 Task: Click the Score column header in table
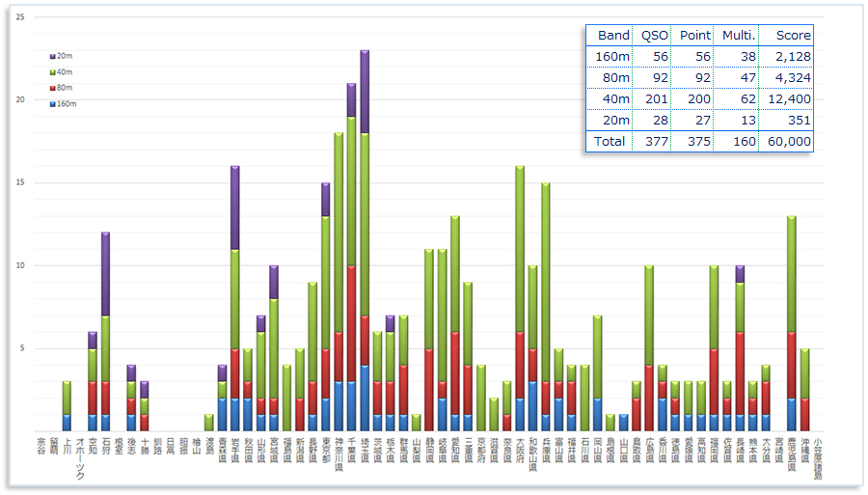(x=788, y=35)
